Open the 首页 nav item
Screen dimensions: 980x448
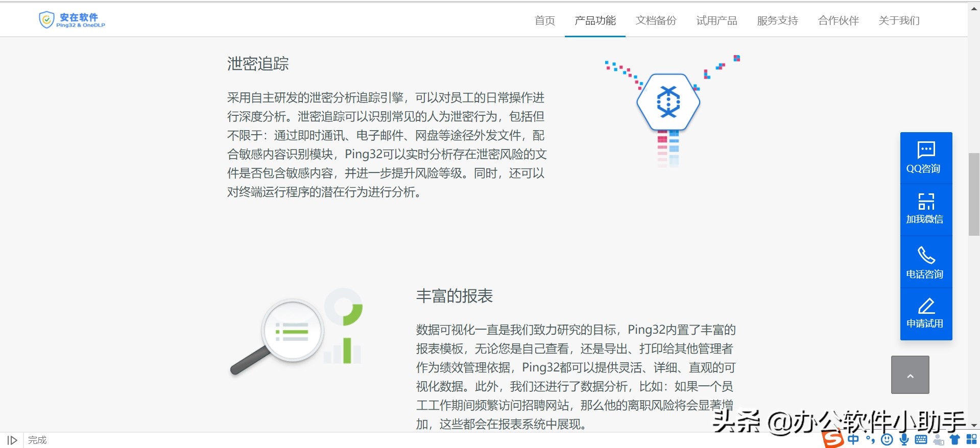coord(544,20)
